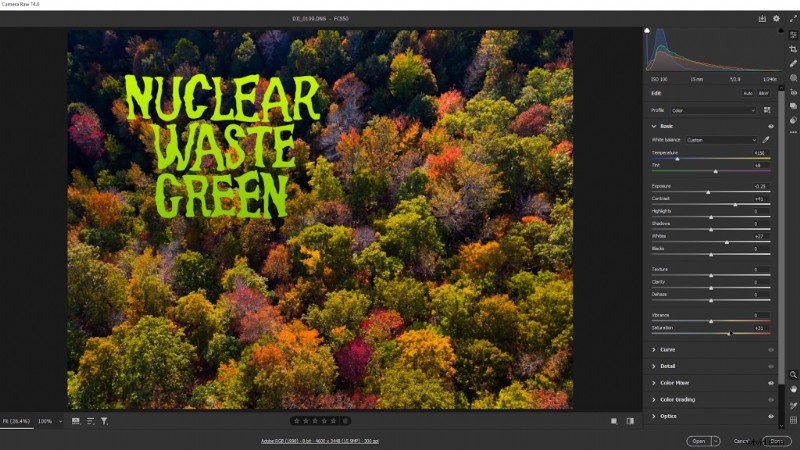Browse profiles grid icon
The height and width of the screenshot is (450, 800).
(x=766, y=110)
